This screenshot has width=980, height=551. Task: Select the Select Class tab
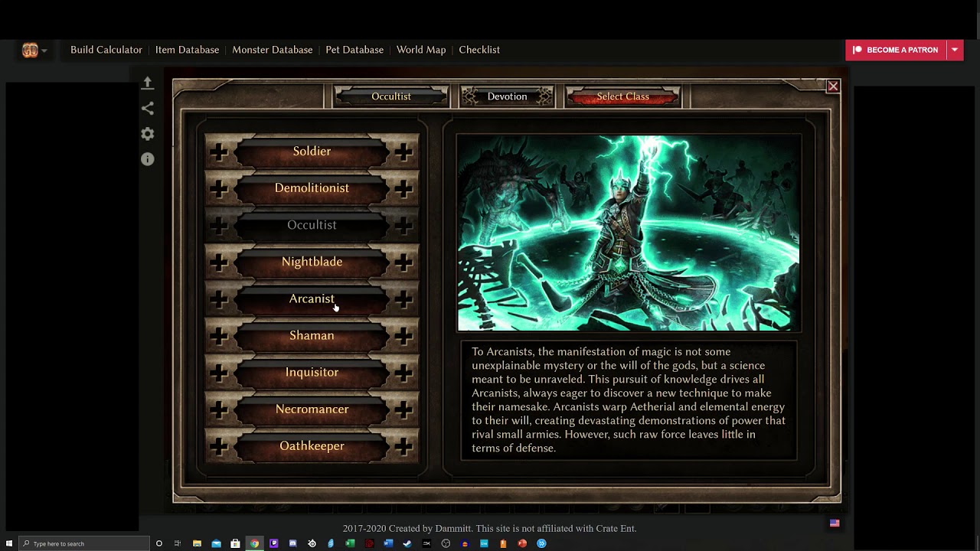coord(622,96)
